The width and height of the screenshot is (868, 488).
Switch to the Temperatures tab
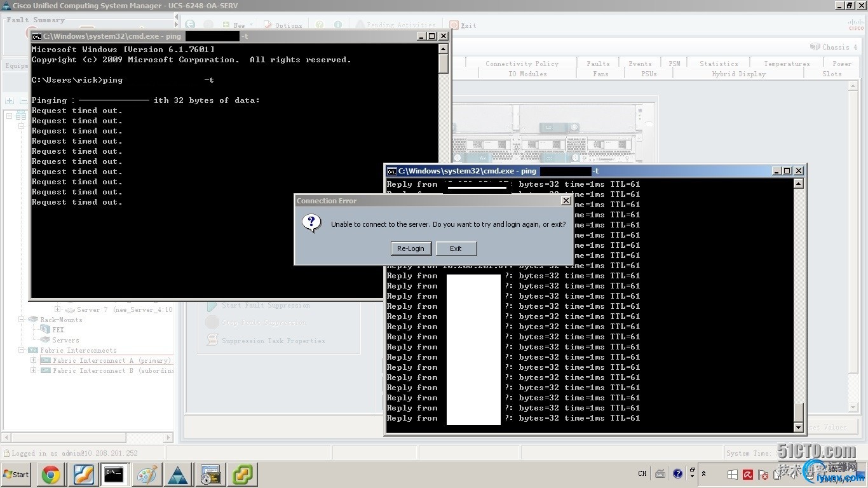click(787, 64)
